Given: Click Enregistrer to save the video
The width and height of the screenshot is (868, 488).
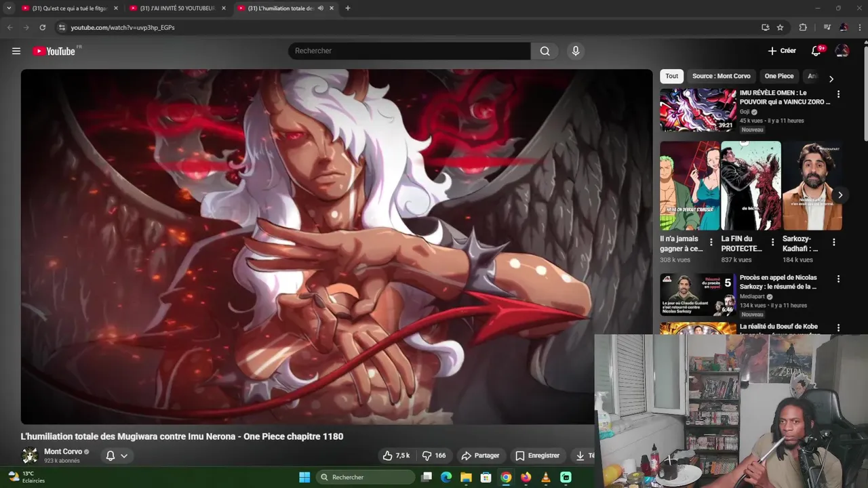Looking at the screenshot, I should click(537, 455).
